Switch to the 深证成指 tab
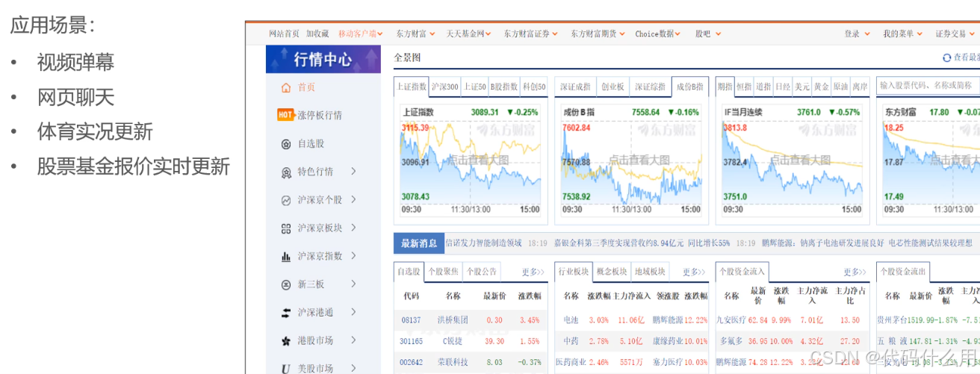This screenshot has height=374, width=980. point(575,87)
